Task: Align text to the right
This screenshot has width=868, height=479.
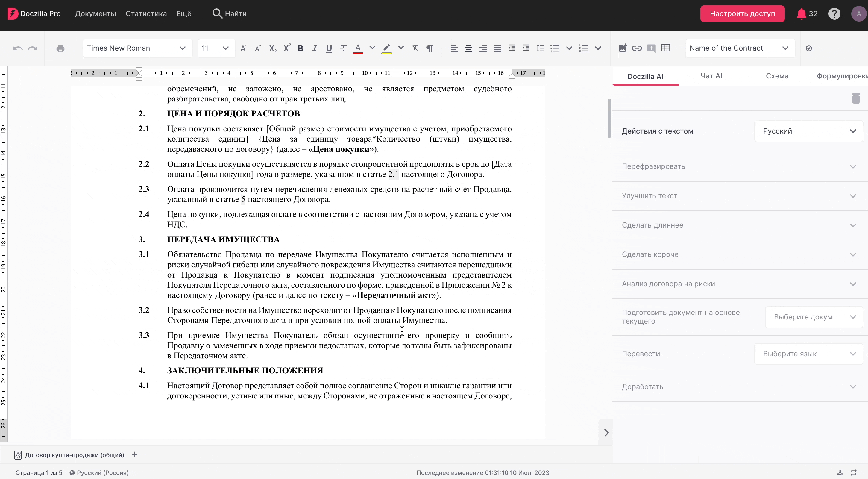Action: [x=483, y=48]
